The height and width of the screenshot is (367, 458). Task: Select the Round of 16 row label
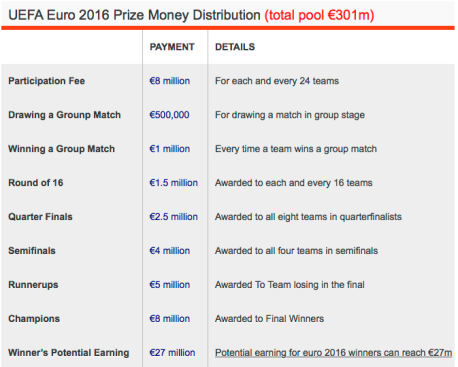click(x=36, y=183)
